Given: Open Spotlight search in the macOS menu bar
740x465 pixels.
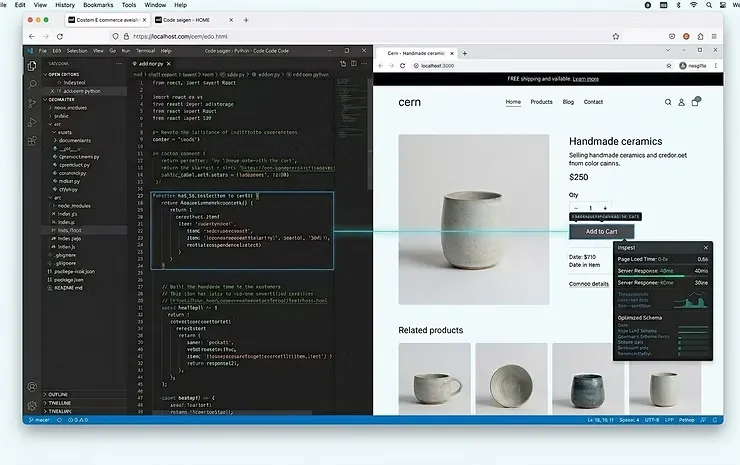Looking at the screenshot, I should pyautogui.click(x=709, y=5).
